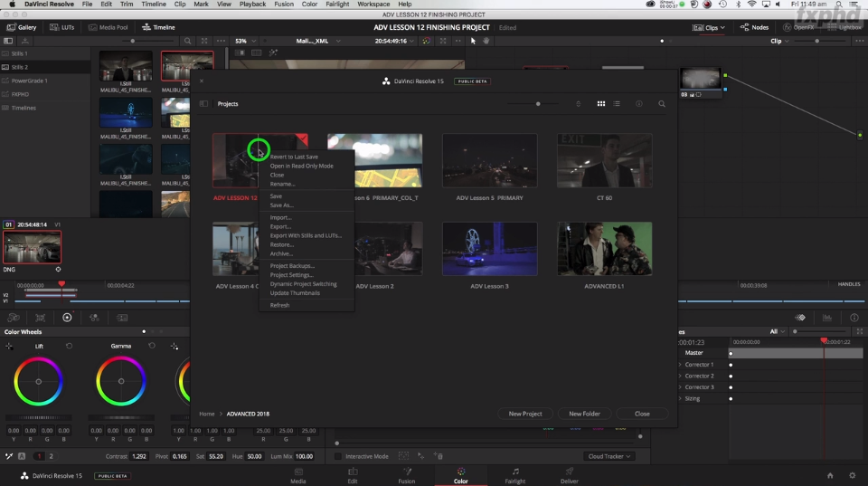Edit the Contrast value field
The height and width of the screenshot is (486, 868).
(x=139, y=456)
